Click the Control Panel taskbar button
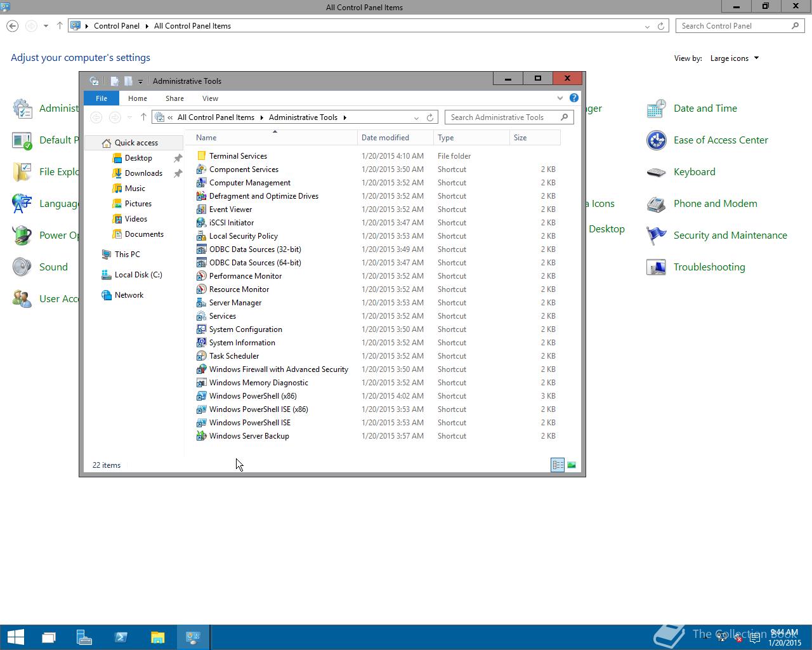 tap(193, 637)
